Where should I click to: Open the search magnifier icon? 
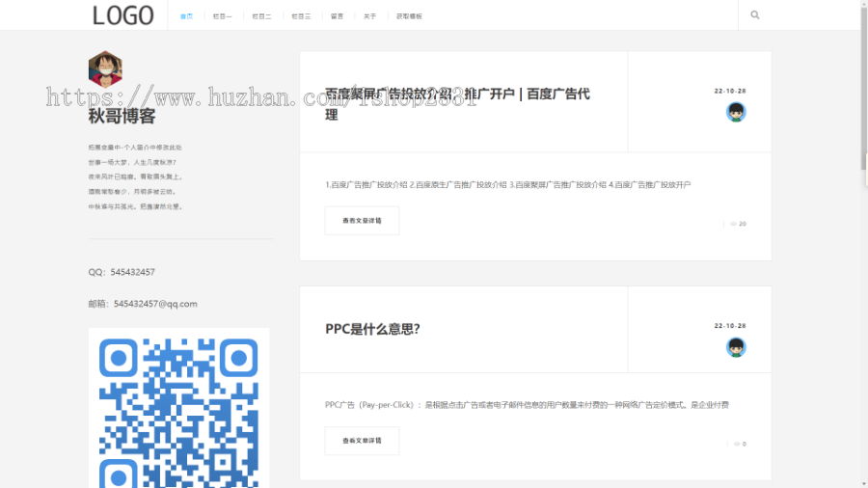(x=755, y=14)
